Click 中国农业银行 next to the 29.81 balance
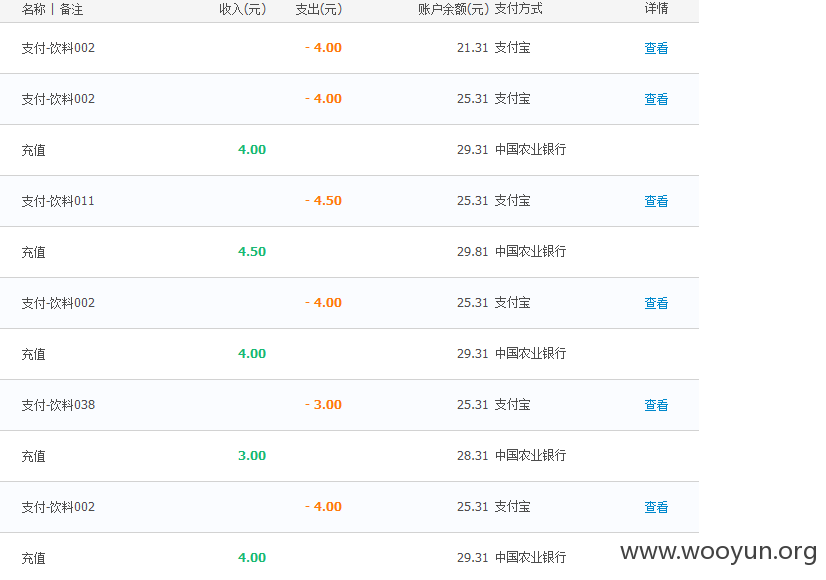Screen dimensions: 826x580 (530, 251)
